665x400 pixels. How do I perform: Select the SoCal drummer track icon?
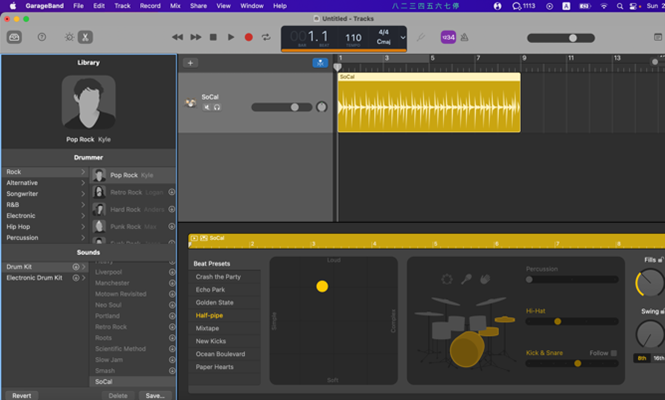[x=191, y=103]
